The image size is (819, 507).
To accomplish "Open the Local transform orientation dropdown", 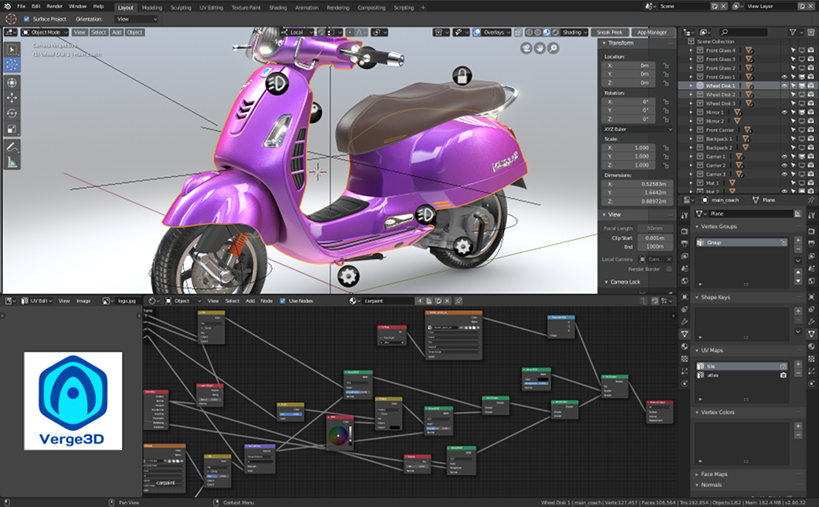I will point(299,32).
